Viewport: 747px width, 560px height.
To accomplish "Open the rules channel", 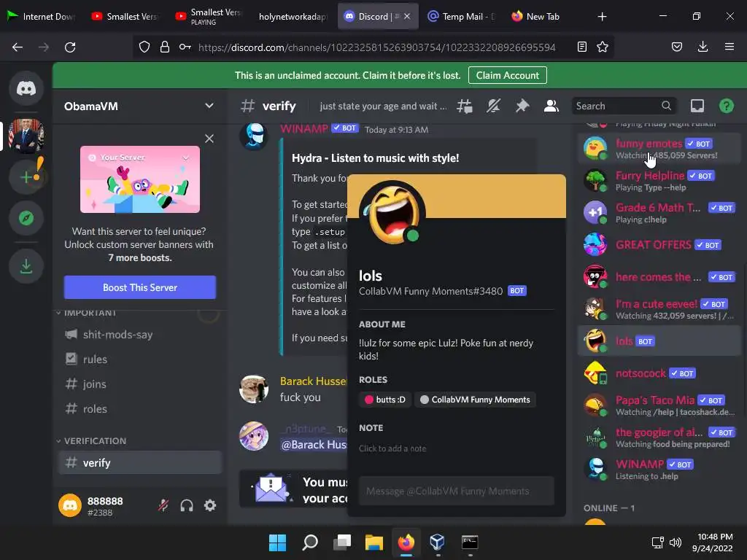I will (x=140, y=359).
